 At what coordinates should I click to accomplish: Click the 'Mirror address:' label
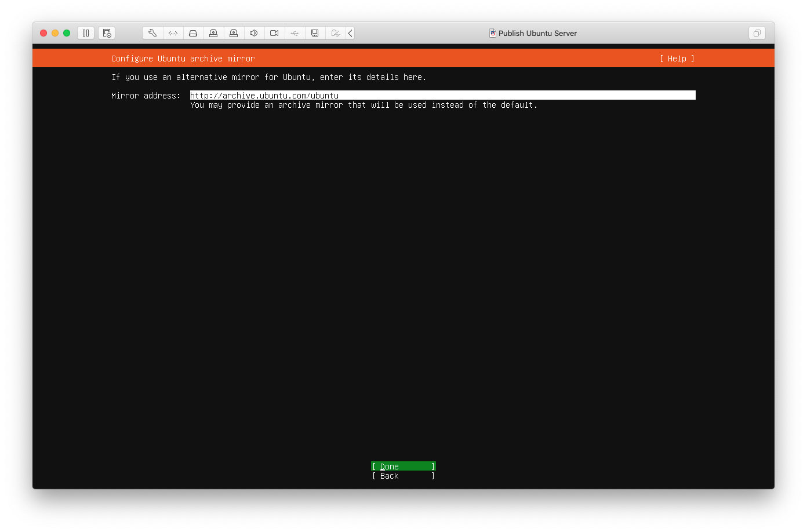146,96
